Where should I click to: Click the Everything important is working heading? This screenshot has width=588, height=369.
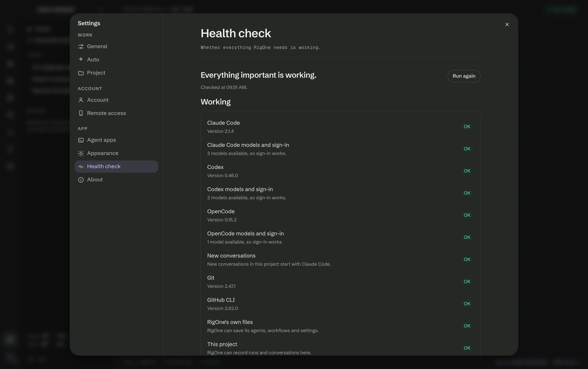click(258, 75)
